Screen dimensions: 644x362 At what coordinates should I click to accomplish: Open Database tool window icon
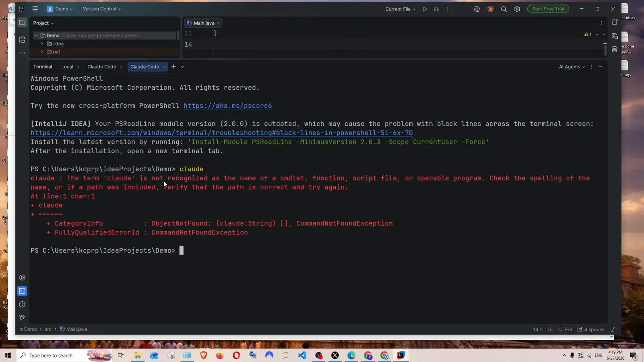click(615, 49)
